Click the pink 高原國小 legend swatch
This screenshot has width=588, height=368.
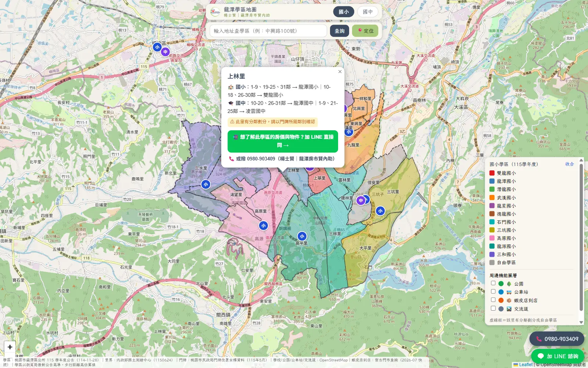(492, 238)
